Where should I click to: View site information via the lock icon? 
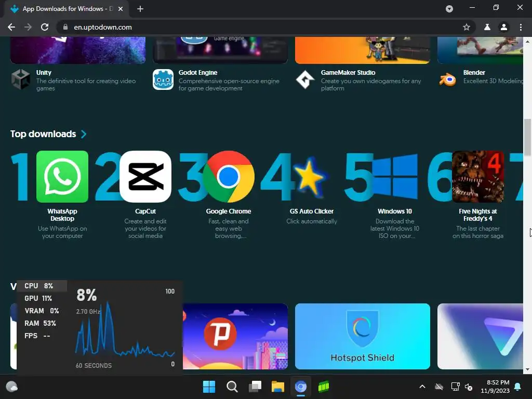(65, 27)
